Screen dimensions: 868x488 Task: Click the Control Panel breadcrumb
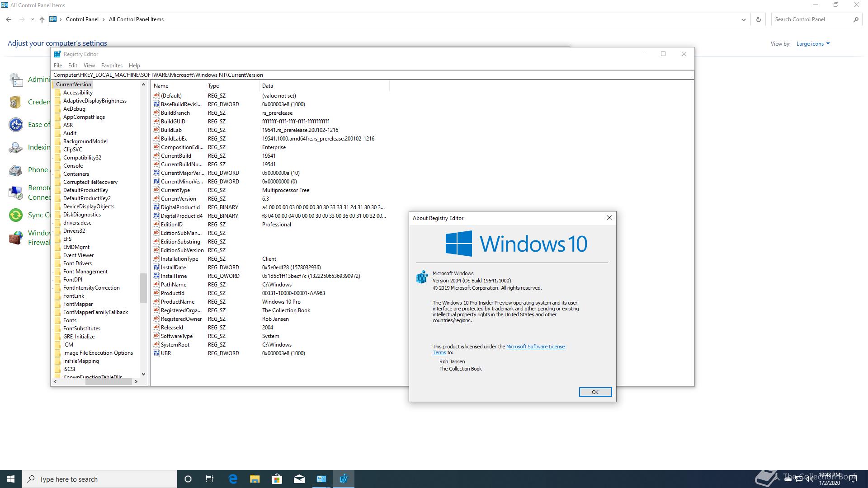82,19
